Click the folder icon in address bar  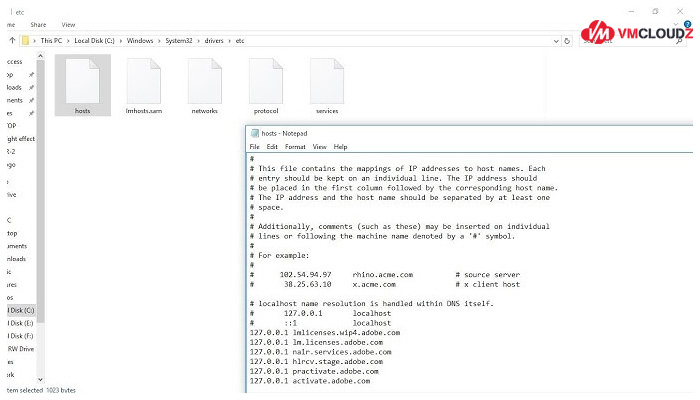25,41
